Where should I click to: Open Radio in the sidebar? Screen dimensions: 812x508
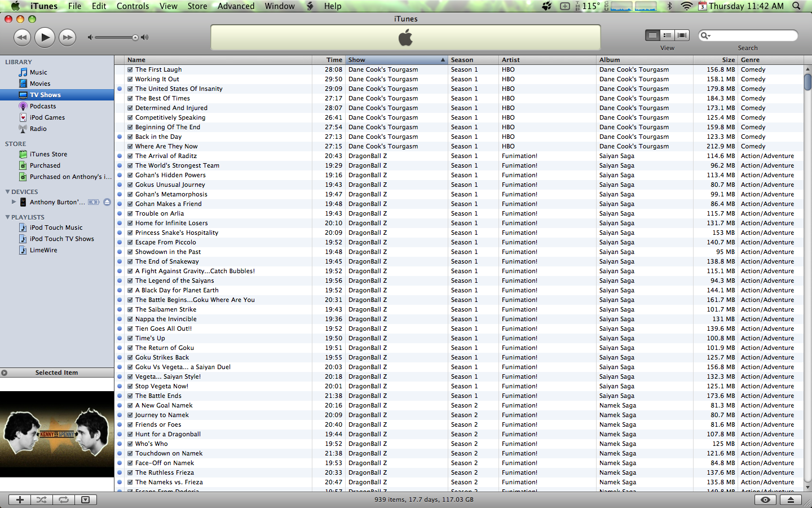[57, 129]
